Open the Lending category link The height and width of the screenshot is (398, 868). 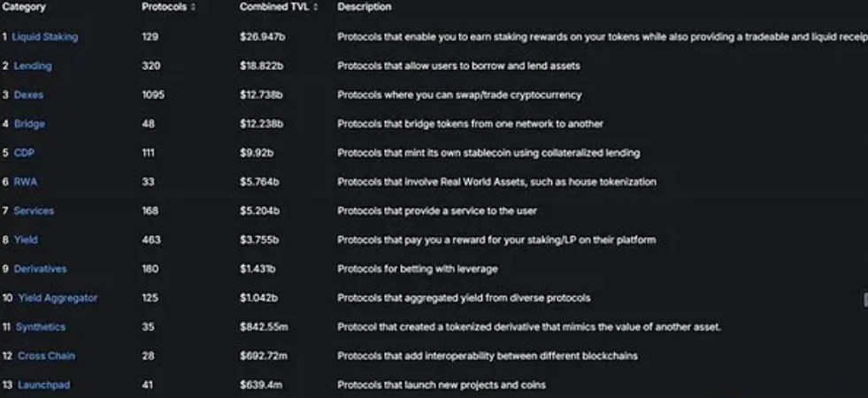pos(33,65)
